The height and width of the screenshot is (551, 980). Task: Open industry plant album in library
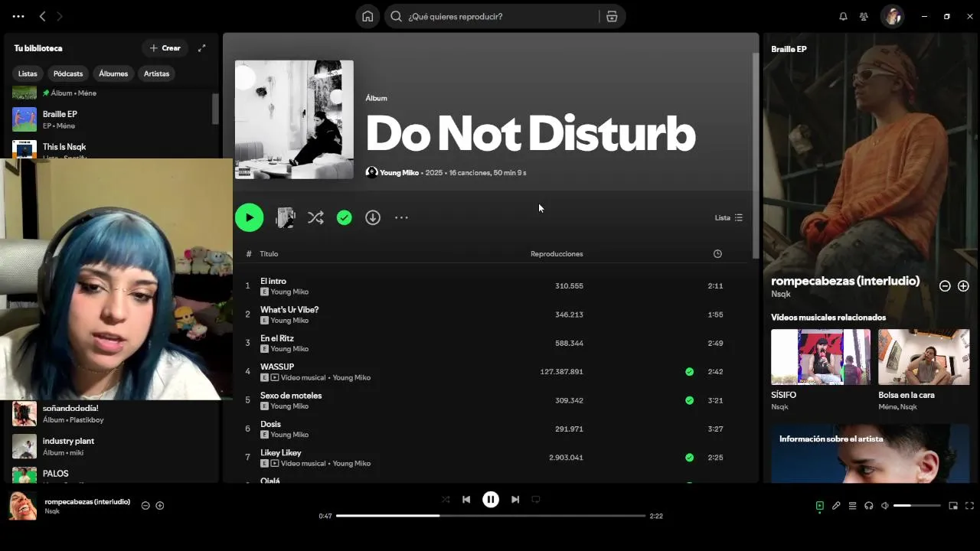coord(111,446)
